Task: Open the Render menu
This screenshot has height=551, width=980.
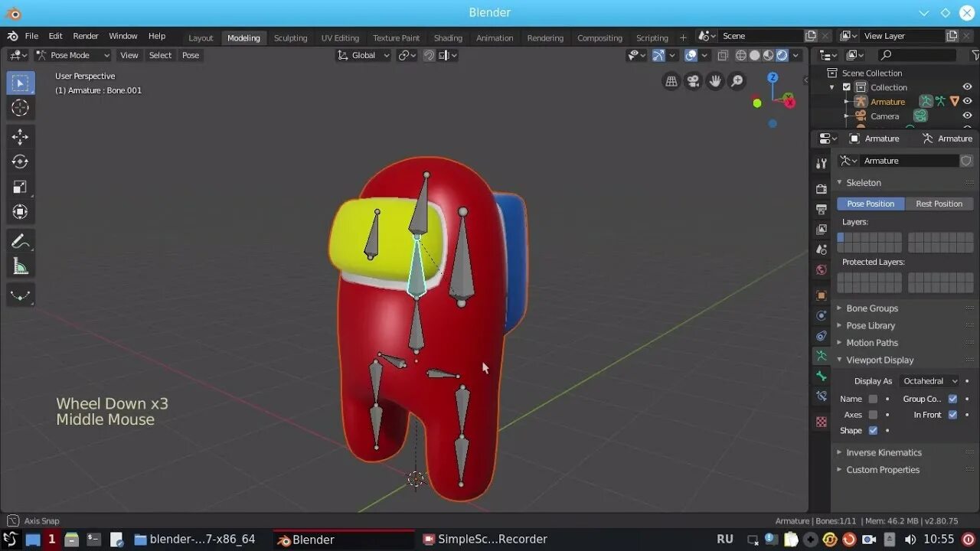Action: (x=86, y=36)
